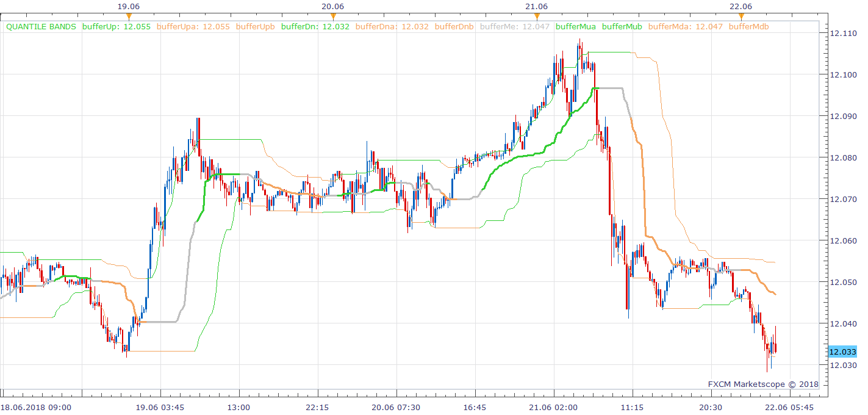
Task: Click the bufferDnb legend entry
Action: click(x=454, y=27)
